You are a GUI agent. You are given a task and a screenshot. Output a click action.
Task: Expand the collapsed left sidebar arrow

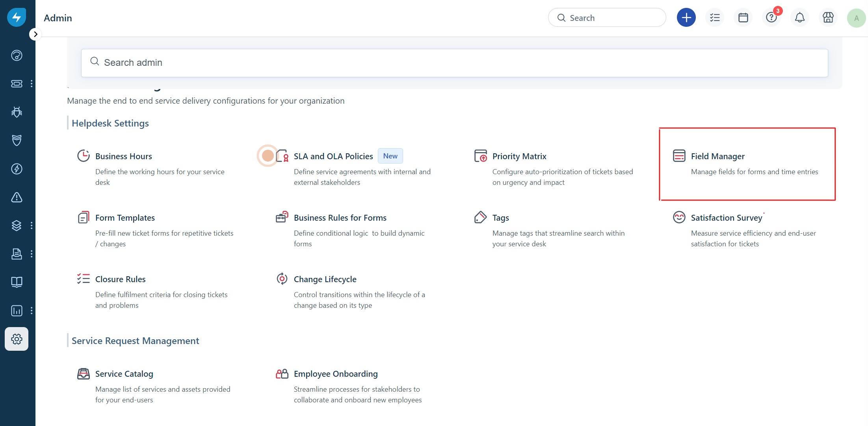point(35,34)
